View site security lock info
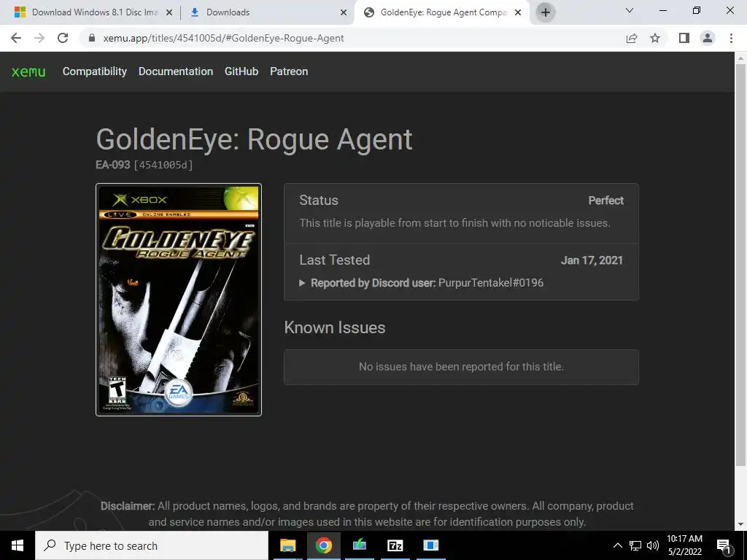The width and height of the screenshot is (747, 560). pos(92,38)
